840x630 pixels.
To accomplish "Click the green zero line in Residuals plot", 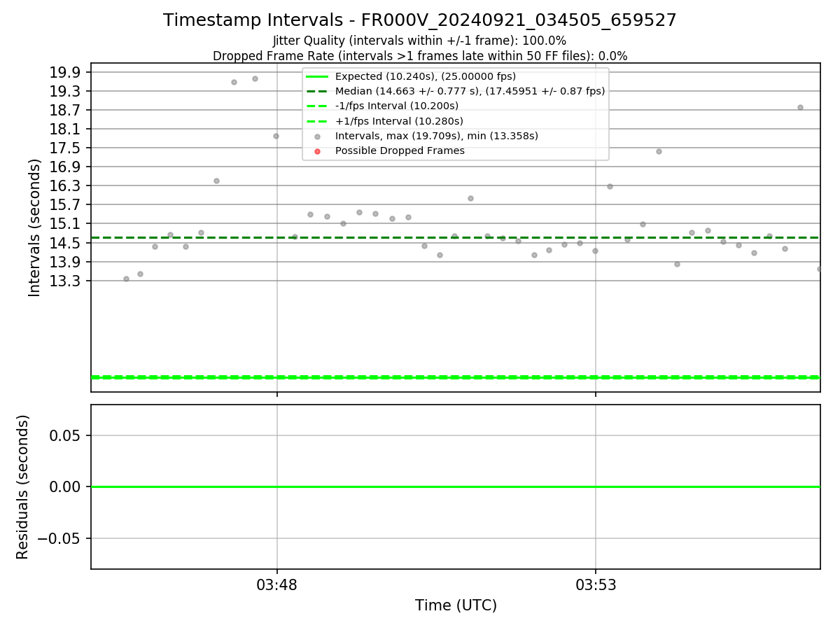I will [456, 486].
